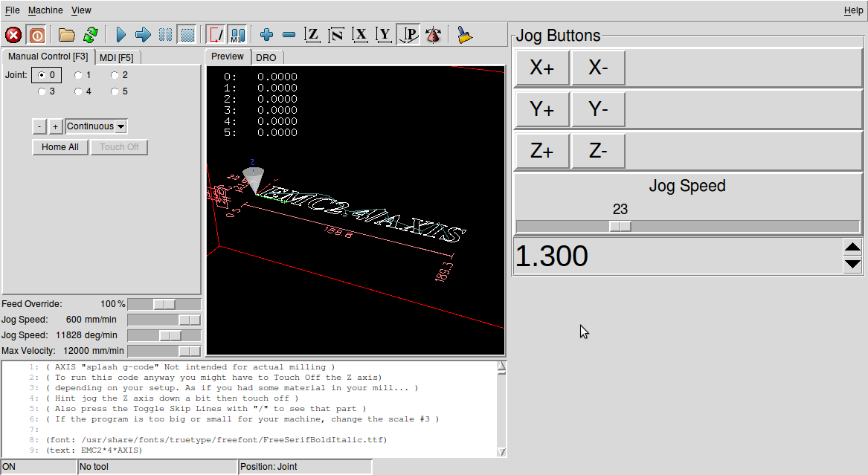Click G-code scrollbar up arrow

point(501,366)
